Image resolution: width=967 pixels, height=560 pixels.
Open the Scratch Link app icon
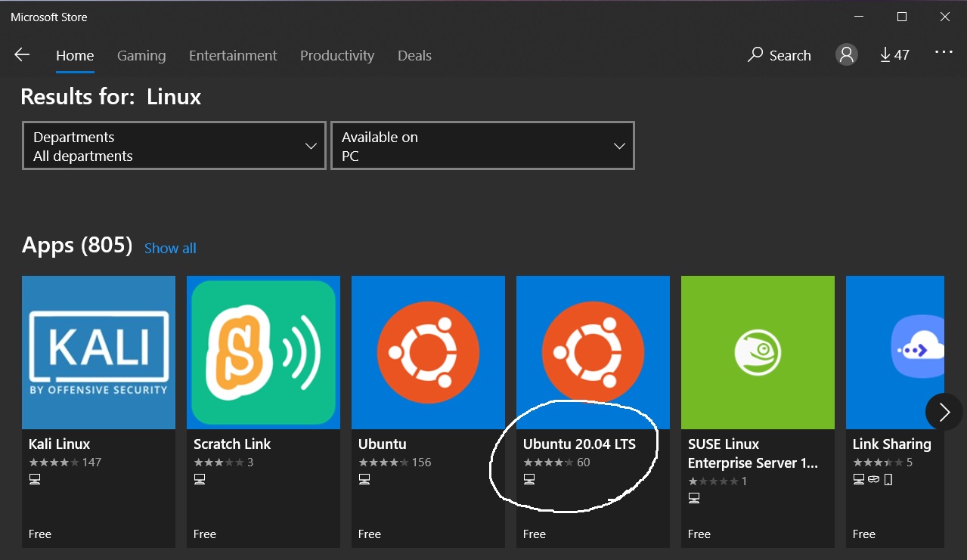pos(263,352)
